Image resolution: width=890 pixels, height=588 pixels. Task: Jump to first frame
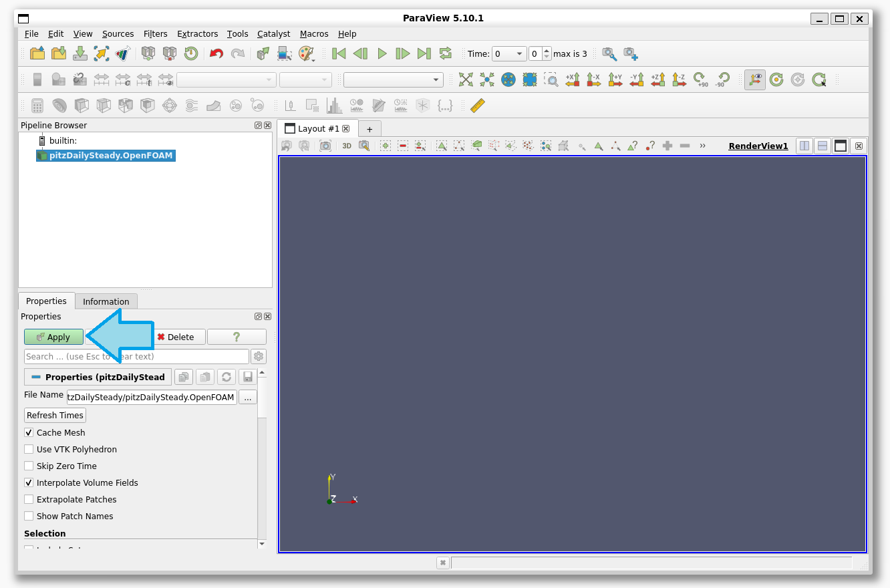(x=339, y=53)
